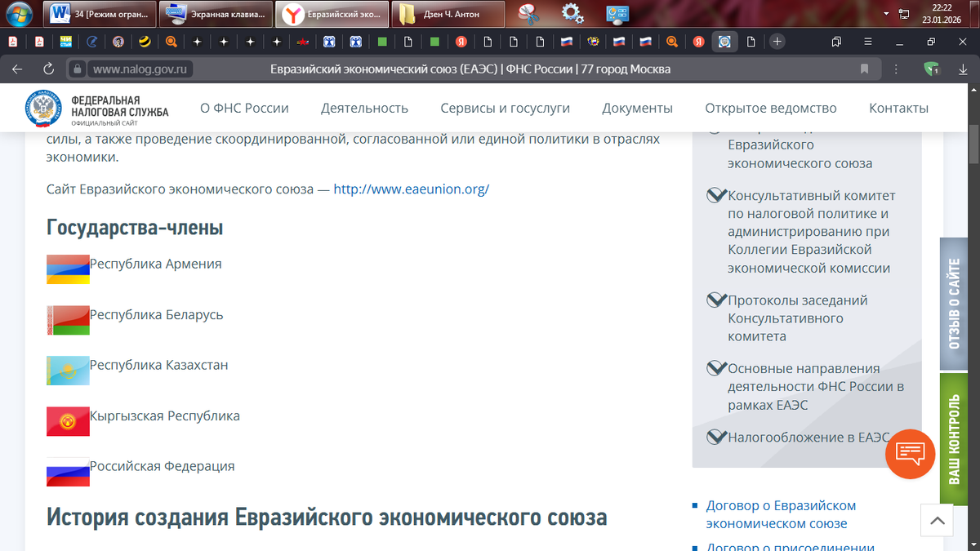Screen dimensions: 980x551
Task: Open the Деятельность menu
Action: [364, 109]
